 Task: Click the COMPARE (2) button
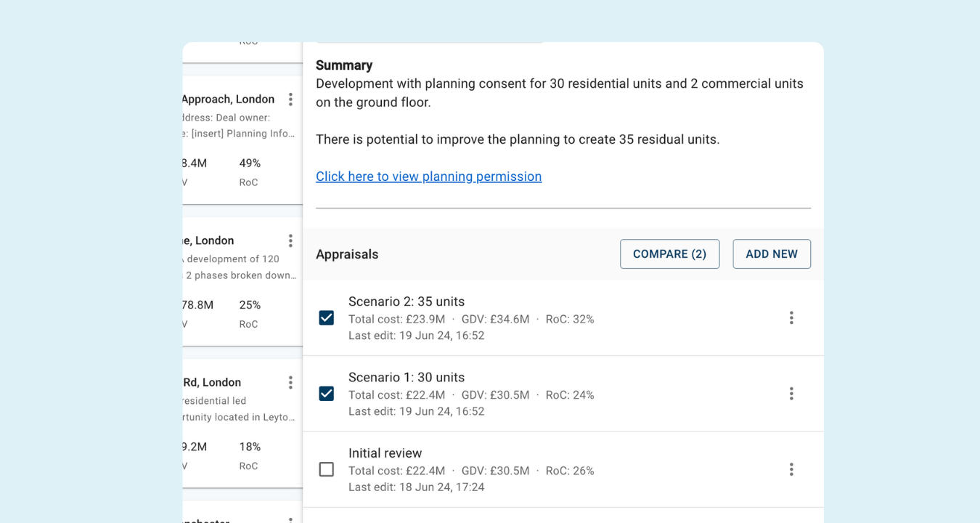point(669,254)
